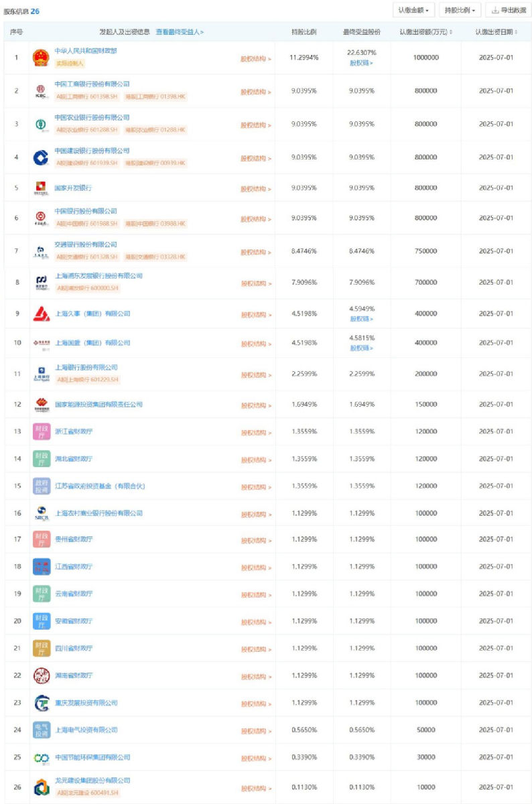This screenshot has width=532, height=804.
Task: Click the 港股 交通银行 03328.HK tag
Action: pyautogui.click(x=155, y=257)
